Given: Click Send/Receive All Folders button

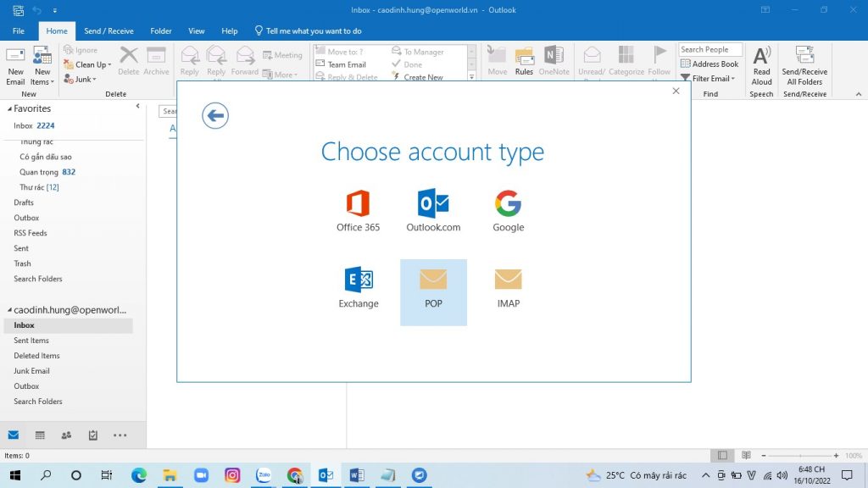Looking at the screenshot, I should coord(804,66).
